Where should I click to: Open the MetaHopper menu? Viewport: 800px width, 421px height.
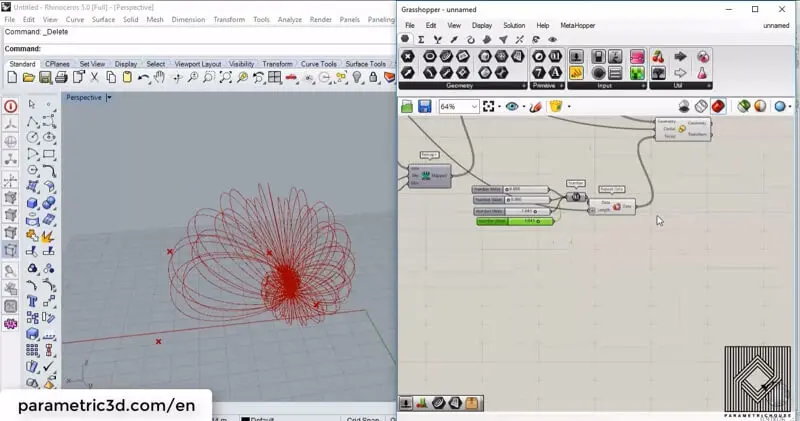[x=576, y=25]
